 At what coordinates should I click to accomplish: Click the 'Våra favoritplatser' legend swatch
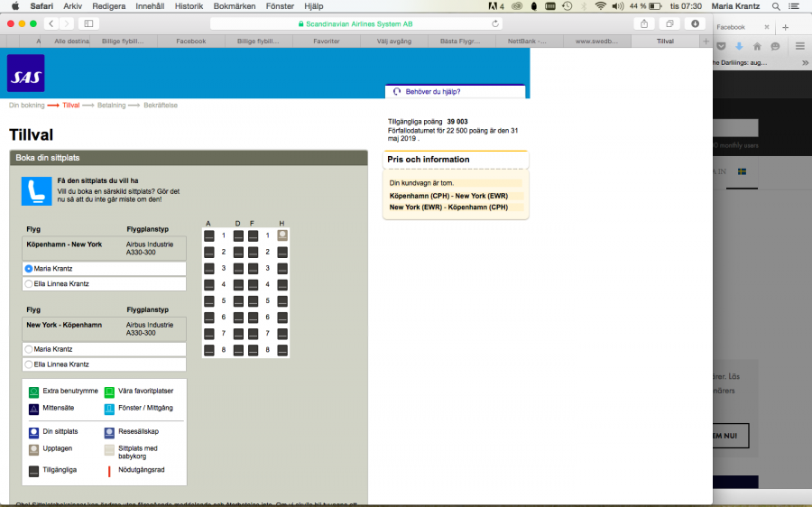point(109,392)
